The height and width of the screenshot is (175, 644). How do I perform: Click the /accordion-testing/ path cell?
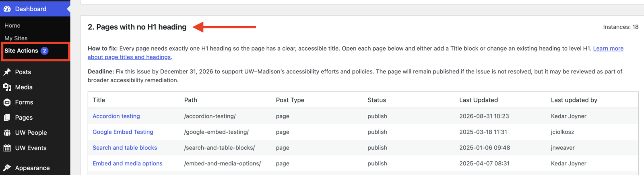pyautogui.click(x=210, y=116)
